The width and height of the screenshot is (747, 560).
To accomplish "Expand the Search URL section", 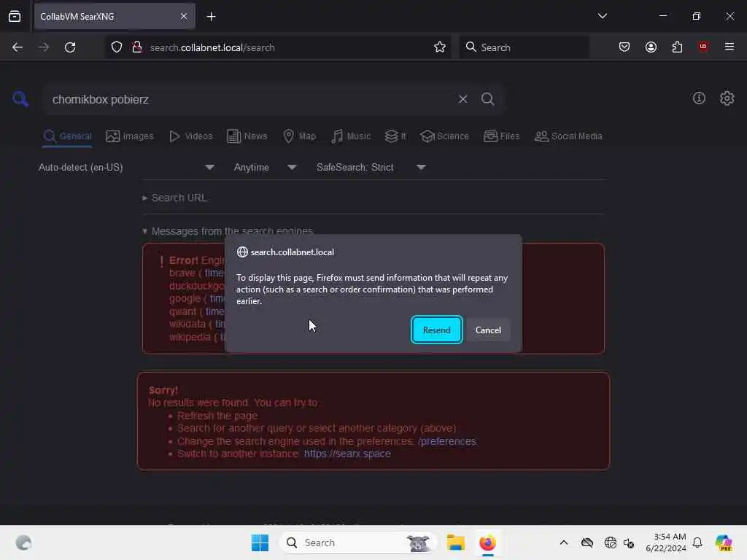I will click(174, 198).
